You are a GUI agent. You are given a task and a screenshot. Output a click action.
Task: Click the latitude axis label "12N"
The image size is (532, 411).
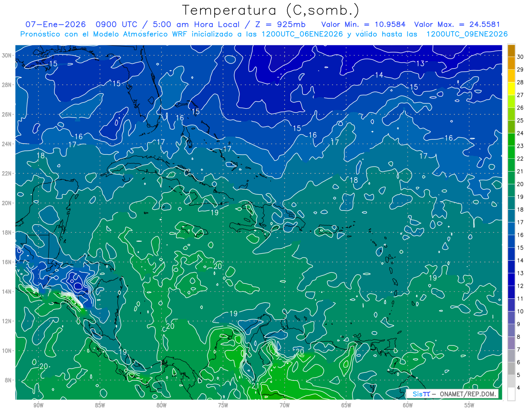(x=7, y=321)
